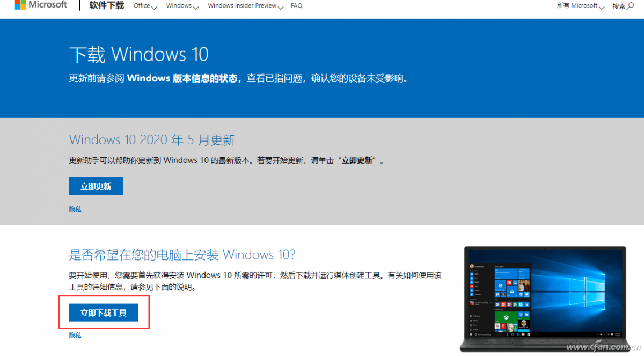This screenshot has height=356, width=644.
Task: Open the Windows 版本信息的状态 link
Action: click(x=182, y=78)
